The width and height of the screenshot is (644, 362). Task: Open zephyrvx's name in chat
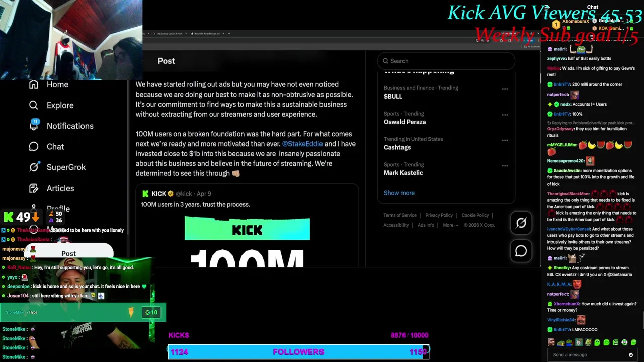[x=557, y=59]
